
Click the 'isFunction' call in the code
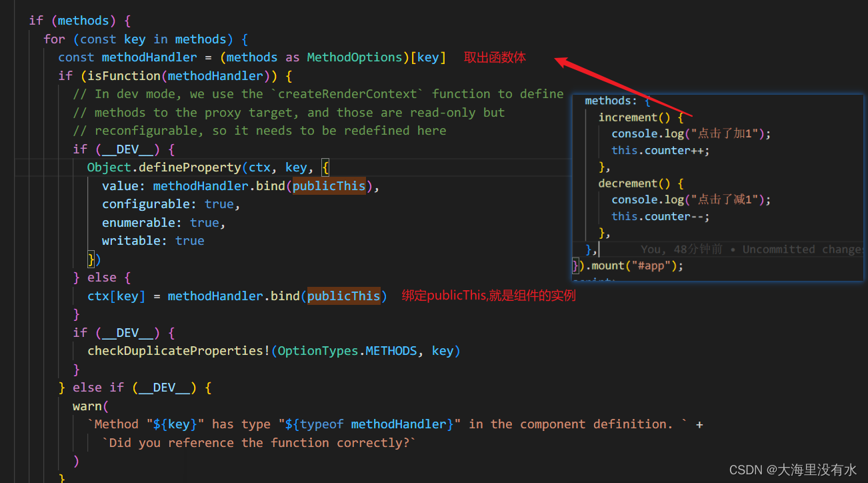tap(124, 75)
